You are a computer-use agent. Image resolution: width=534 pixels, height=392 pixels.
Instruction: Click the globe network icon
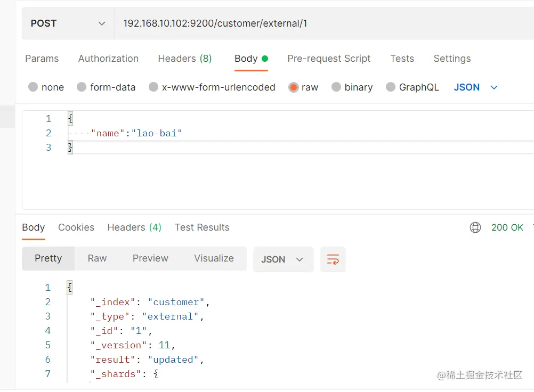pos(475,227)
